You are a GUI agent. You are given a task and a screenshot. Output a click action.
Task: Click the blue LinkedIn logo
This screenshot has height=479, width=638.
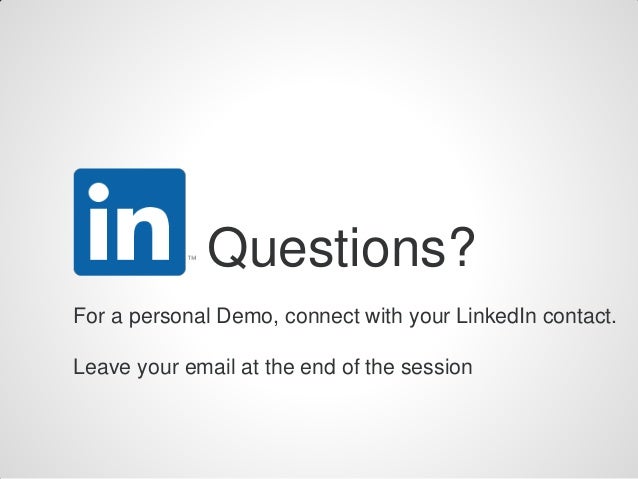pyautogui.click(x=129, y=222)
